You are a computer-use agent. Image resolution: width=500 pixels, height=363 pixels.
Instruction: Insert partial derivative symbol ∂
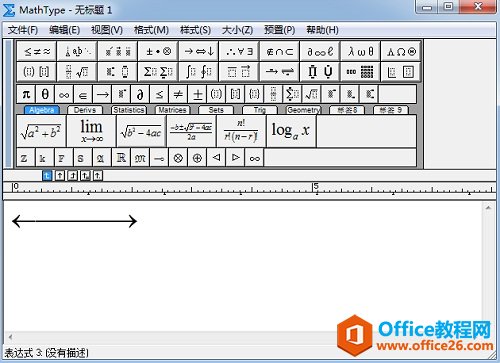click(140, 94)
